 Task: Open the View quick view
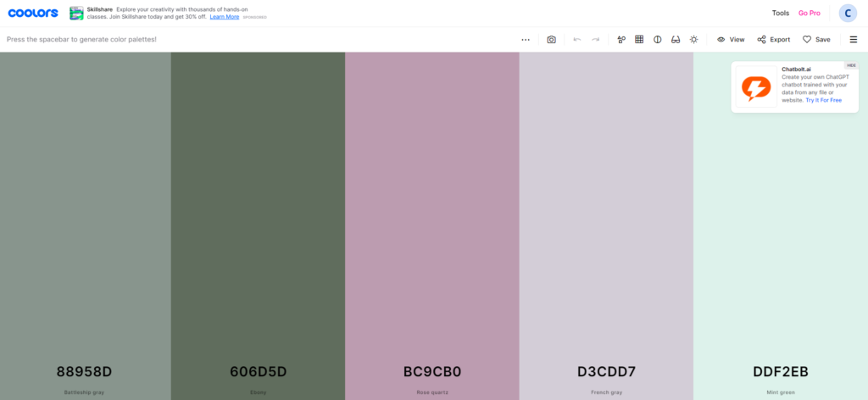731,40
